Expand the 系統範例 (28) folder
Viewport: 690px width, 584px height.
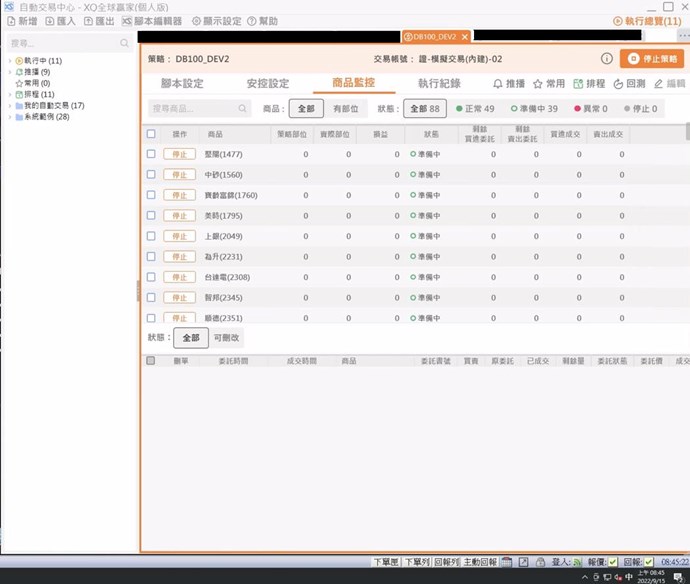(10, 117)
